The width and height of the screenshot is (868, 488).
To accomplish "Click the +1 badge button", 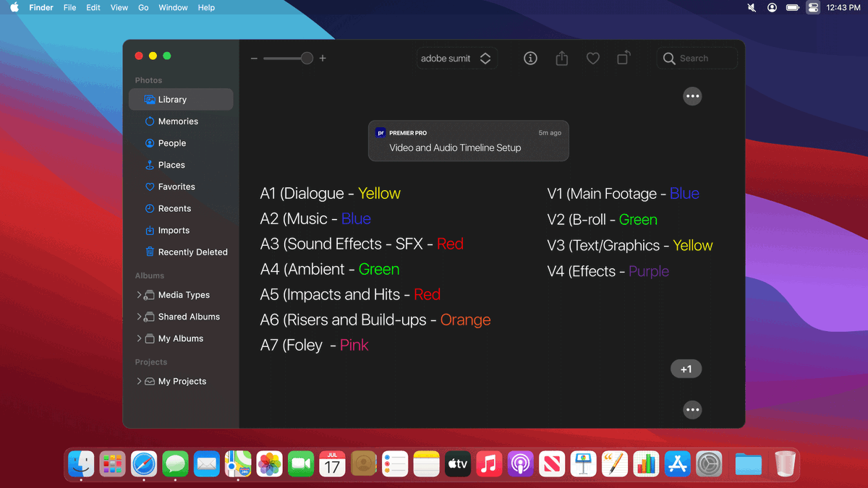I will coord(686,369).
